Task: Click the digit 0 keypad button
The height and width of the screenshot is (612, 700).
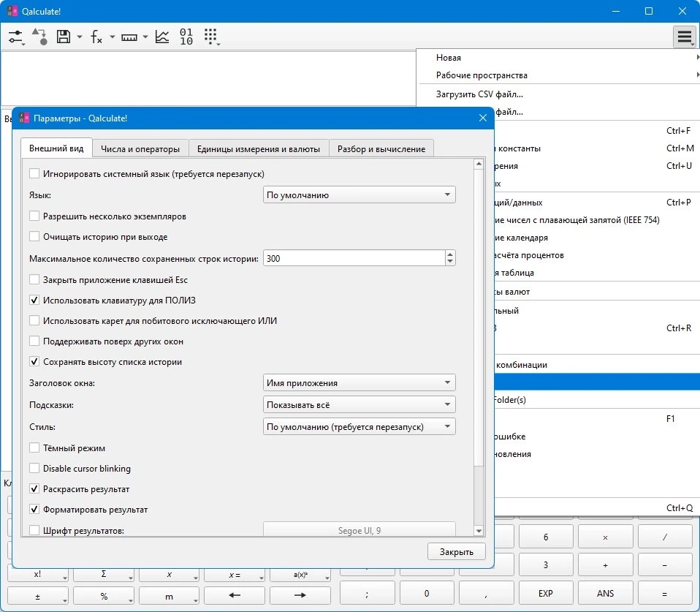Action: coord(426,593)
